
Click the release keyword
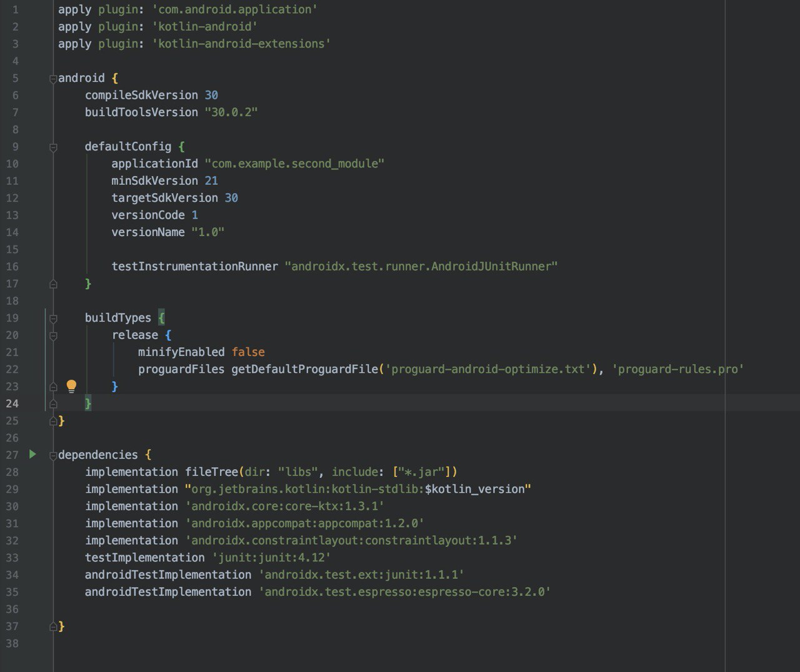click(135, 335)
